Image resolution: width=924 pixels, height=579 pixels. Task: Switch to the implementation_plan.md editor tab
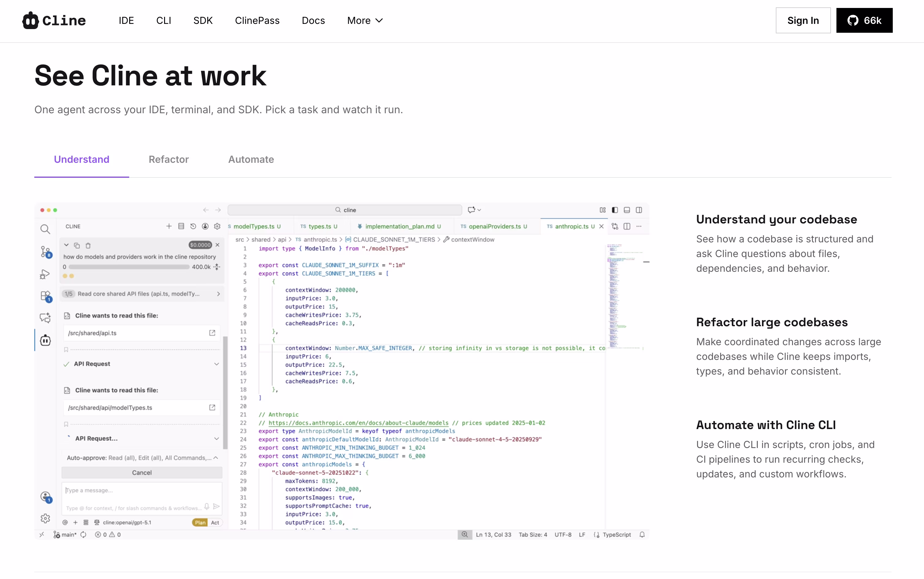point(400,226)
